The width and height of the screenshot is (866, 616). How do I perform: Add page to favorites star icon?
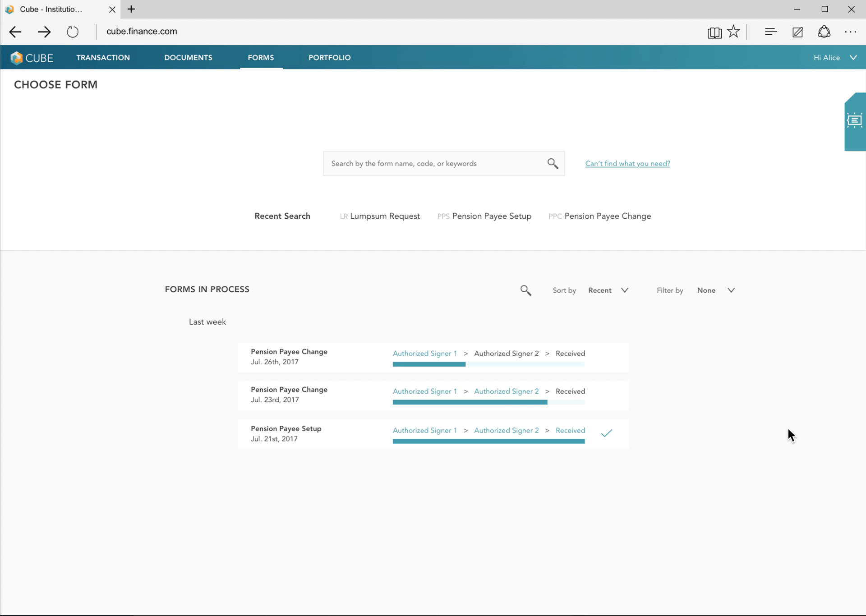click(x=734, y=32)
